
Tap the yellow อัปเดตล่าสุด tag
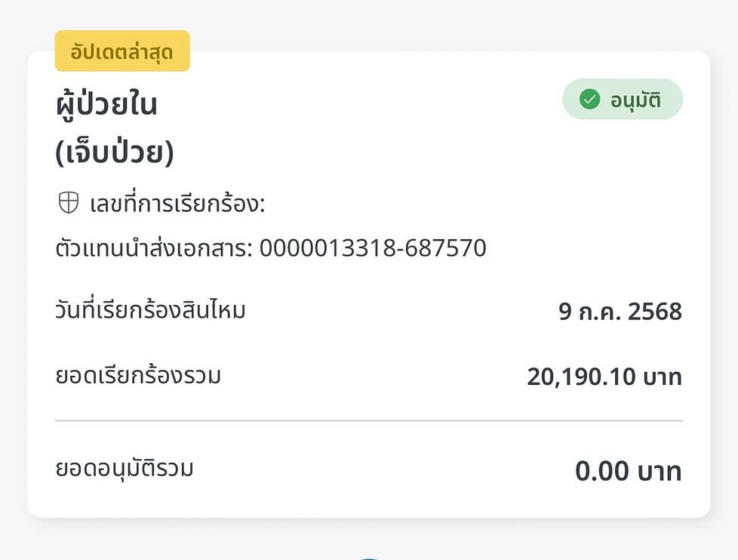pyautogui.click(x=122, y=51)
